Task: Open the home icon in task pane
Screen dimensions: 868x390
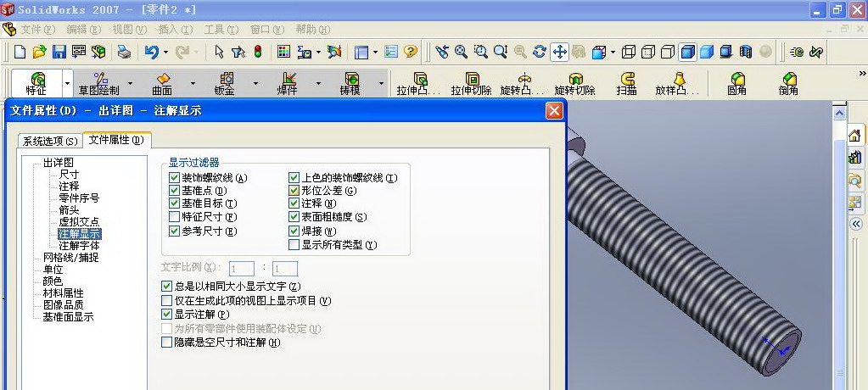Action: tap(854, 135)
